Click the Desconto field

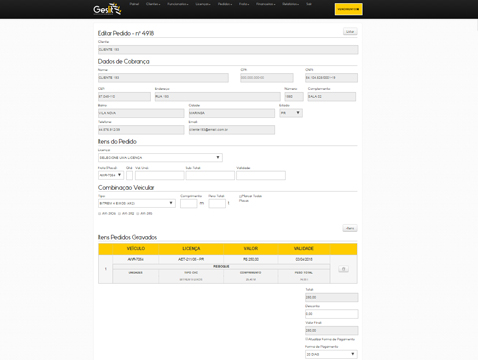[x=332, y=314]
